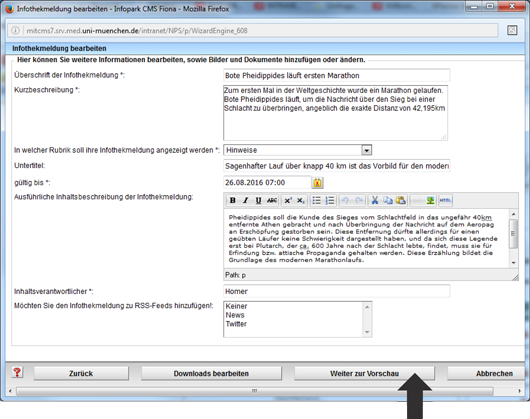Image resolution: width=530 pixels, height=419 pixels.
Task: Click the Weiter zur Vorschau button
Action: click(x=364, y=373)
